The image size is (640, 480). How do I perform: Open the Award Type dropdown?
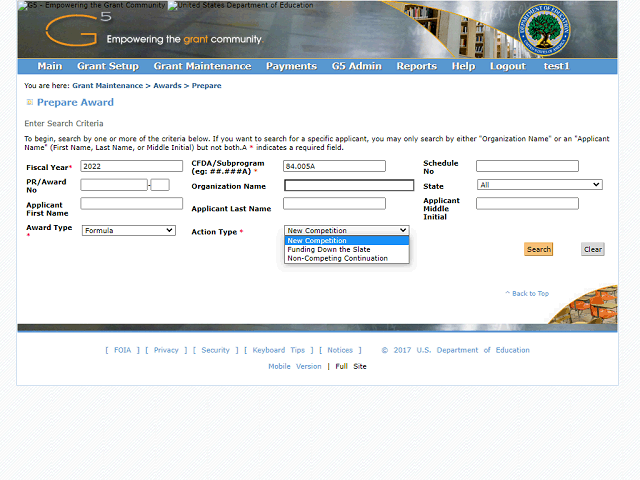[129, 231]
